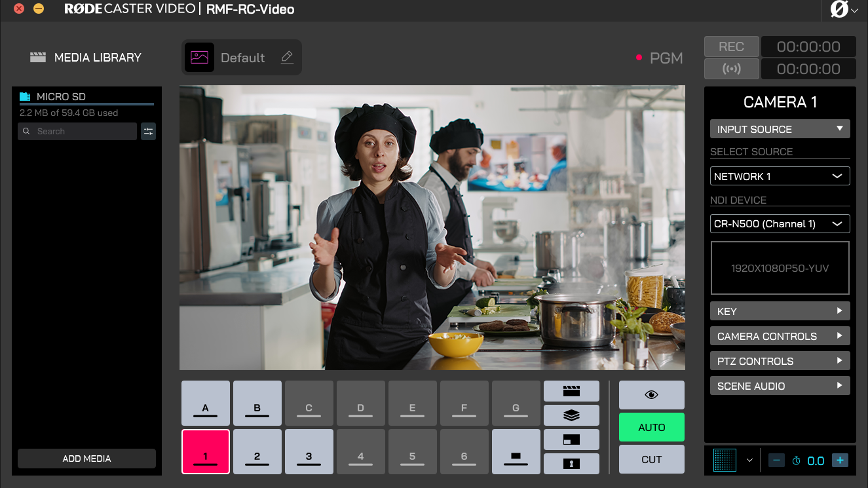Select the picture-in-picture layout icon

pos(571,440)
